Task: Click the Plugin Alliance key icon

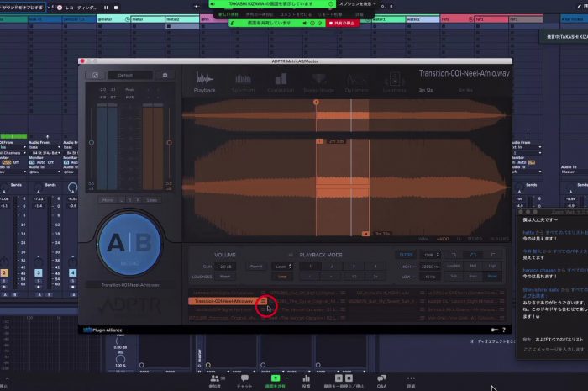Action: click(495, 330)
